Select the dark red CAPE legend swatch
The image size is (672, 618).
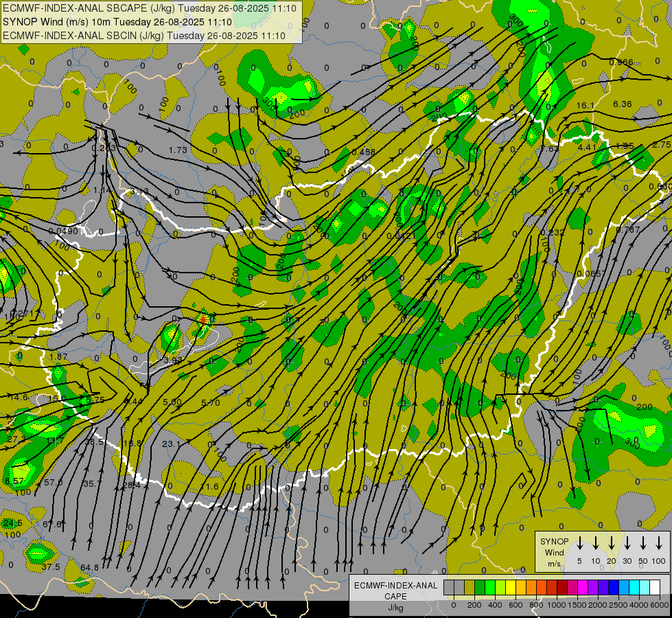[562, 587]
